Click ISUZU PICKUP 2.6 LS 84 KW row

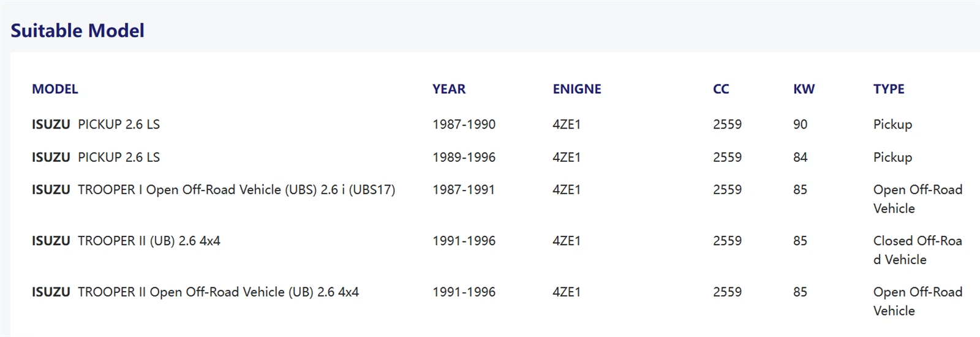click(496, 157)
